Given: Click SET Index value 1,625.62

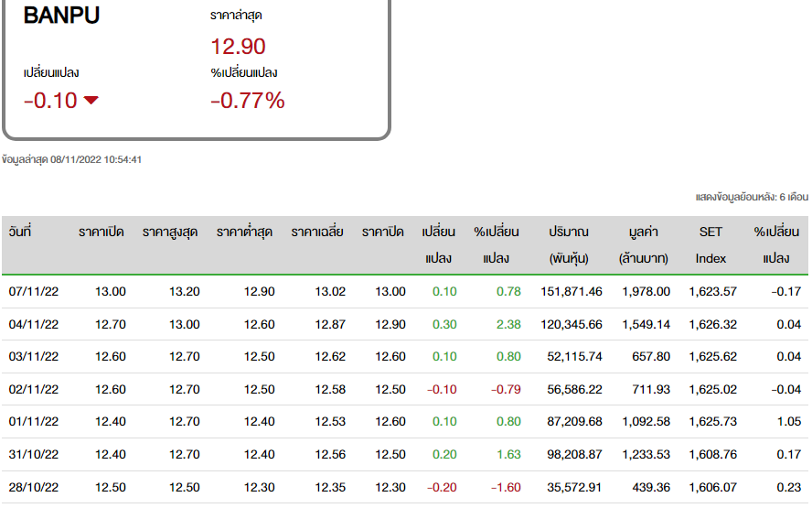Looking at the screenshot, I should click(712, 357).
